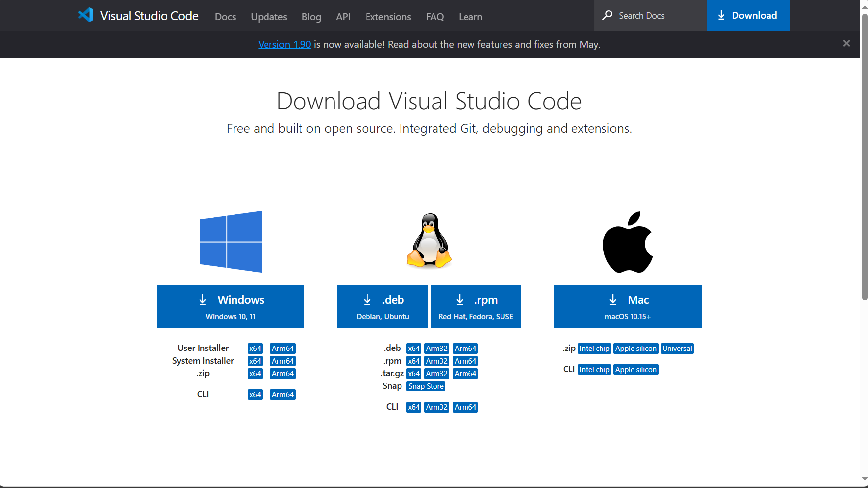Viewport: 868px width, 488px height.
Task: Select Linux .tar.gz x64 download
Action: click(414, 374)
